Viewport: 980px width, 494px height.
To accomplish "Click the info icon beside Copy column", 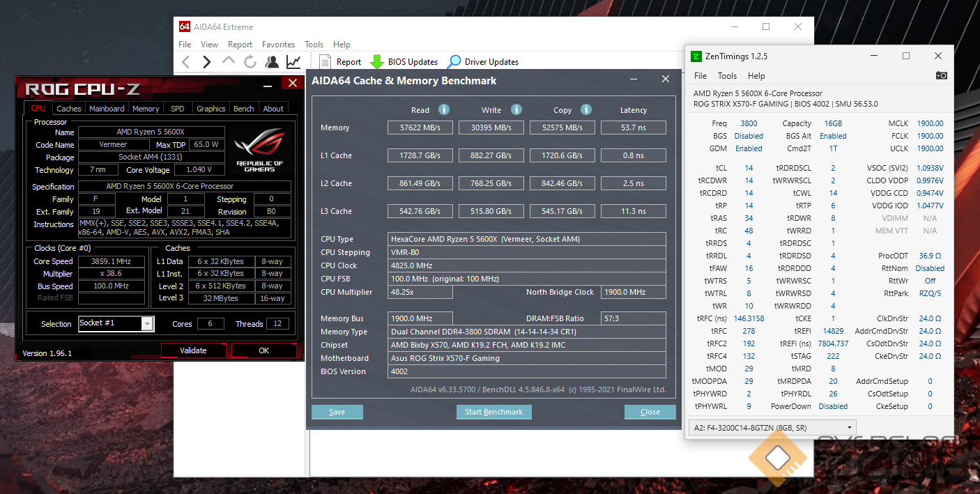I will (586, 109).
